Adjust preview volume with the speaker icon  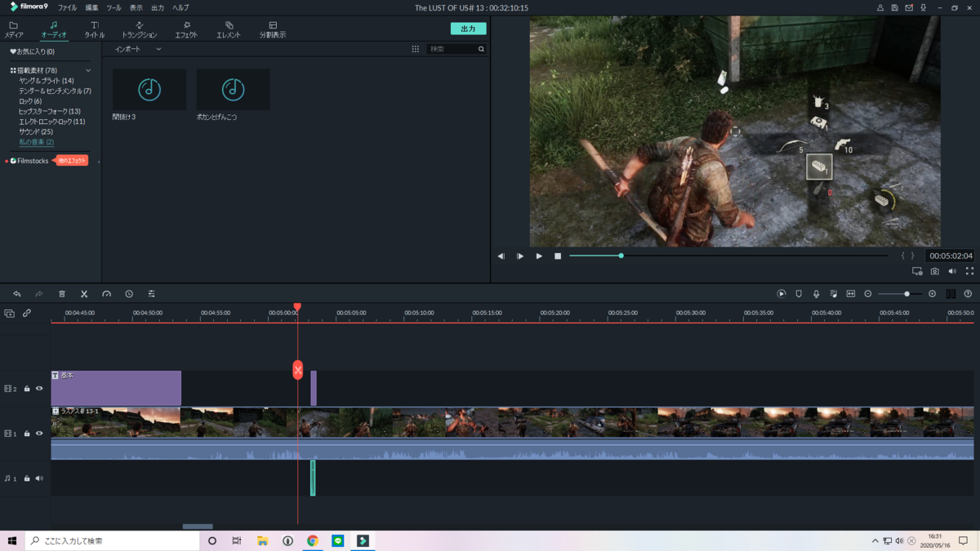(x=952, y=271)
